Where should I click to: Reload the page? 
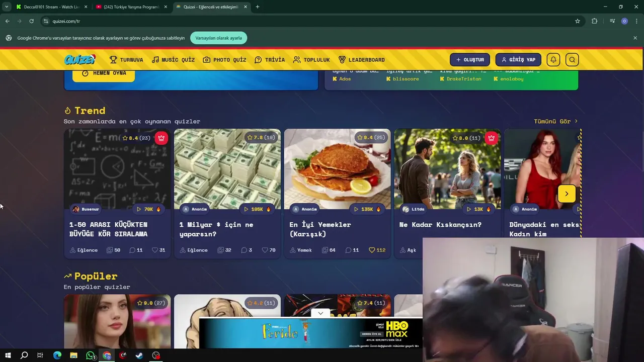[x=31, y=21]
